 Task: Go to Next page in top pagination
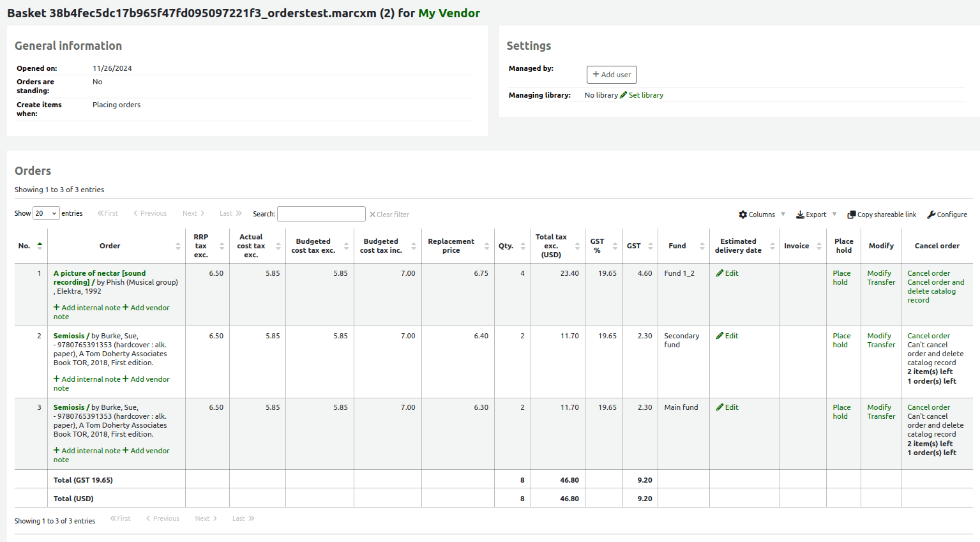tap(193, 213)
